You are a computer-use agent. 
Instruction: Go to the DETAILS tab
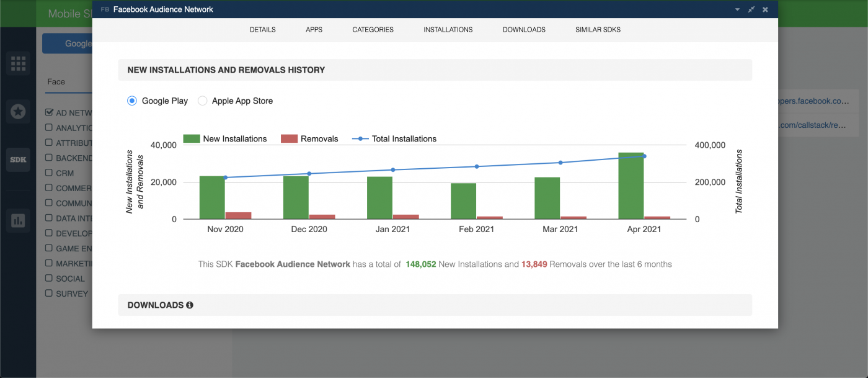coord(263,30)
